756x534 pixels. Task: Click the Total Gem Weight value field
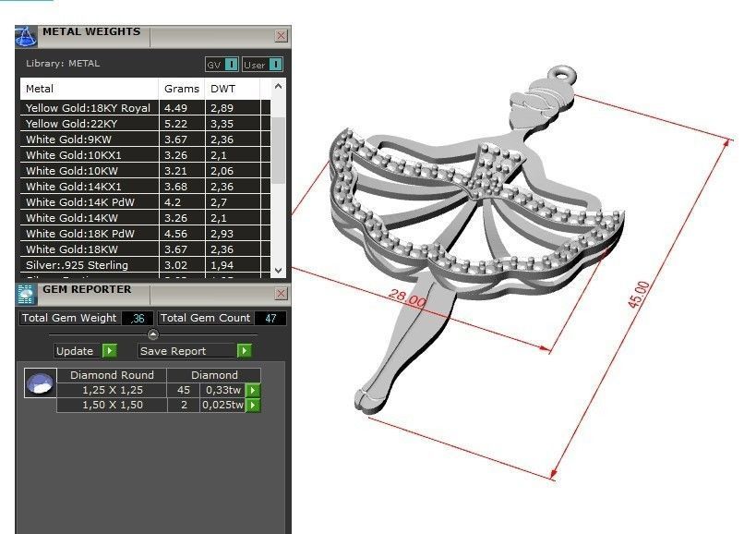[138, 319]
